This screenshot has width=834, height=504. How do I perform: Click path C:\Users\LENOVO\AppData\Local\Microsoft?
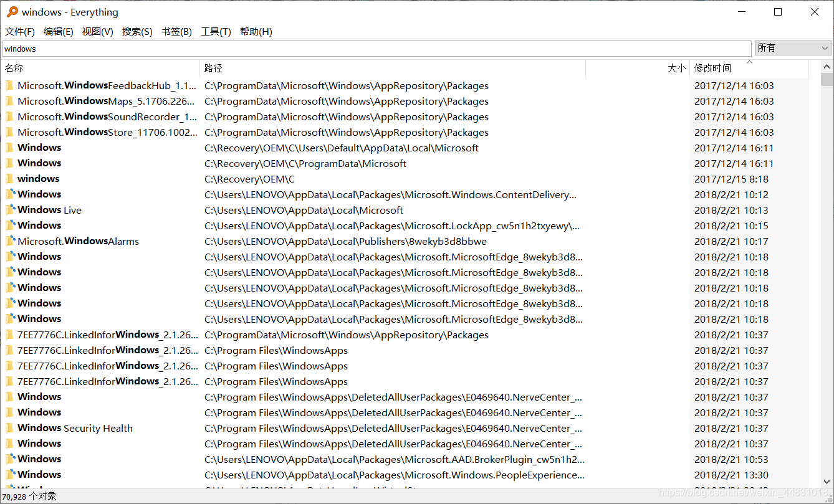[304, 210]
